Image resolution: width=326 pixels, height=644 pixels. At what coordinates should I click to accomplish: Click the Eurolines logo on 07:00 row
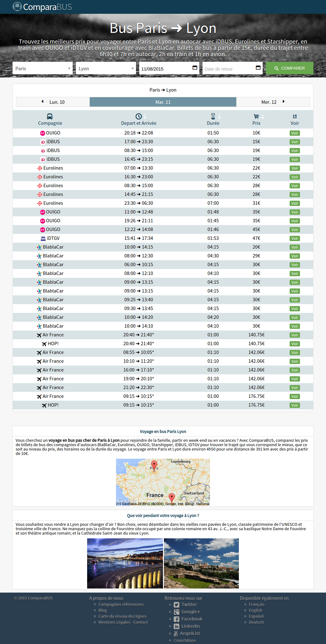40,168
